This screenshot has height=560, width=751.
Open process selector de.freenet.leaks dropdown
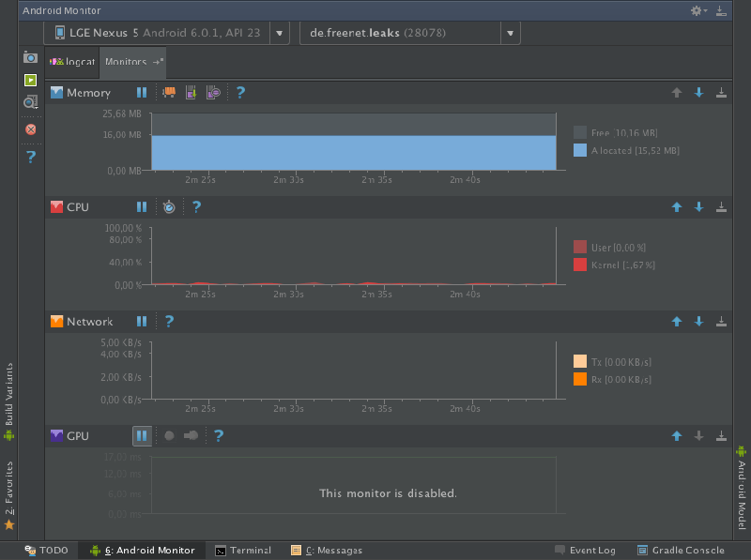tap(410, 33)
